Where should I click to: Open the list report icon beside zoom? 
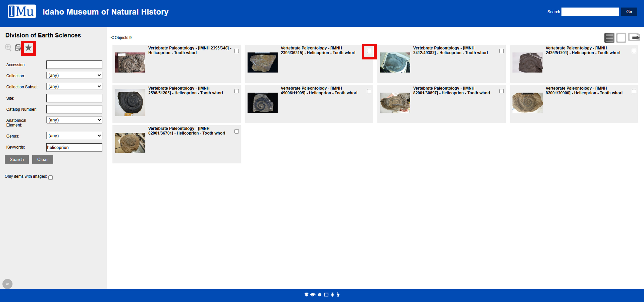(x=18, y=48)
